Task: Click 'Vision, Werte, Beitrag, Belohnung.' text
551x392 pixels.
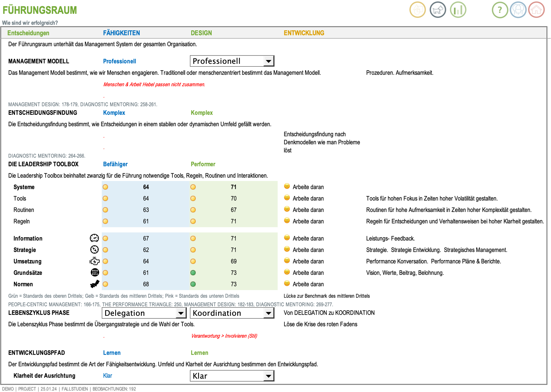Action: (x=405, y=273)
